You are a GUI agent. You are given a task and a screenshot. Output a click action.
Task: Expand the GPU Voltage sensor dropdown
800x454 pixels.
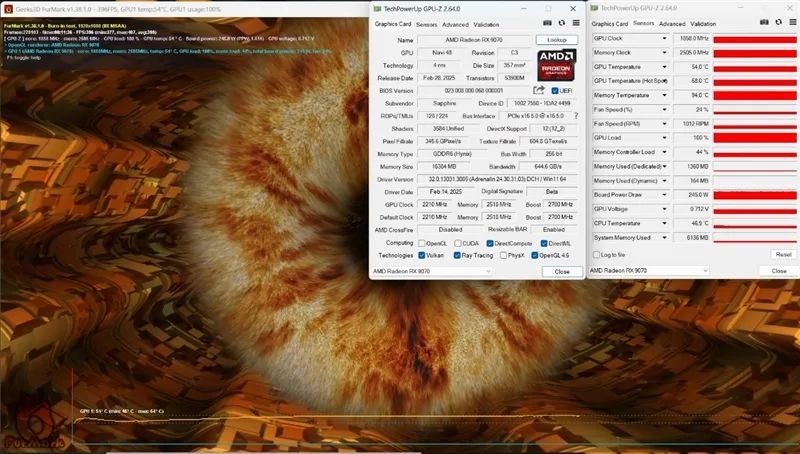tap(664, 209)
